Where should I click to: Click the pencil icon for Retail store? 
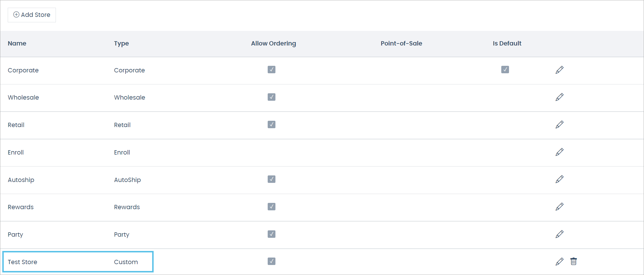coord(559,125)
